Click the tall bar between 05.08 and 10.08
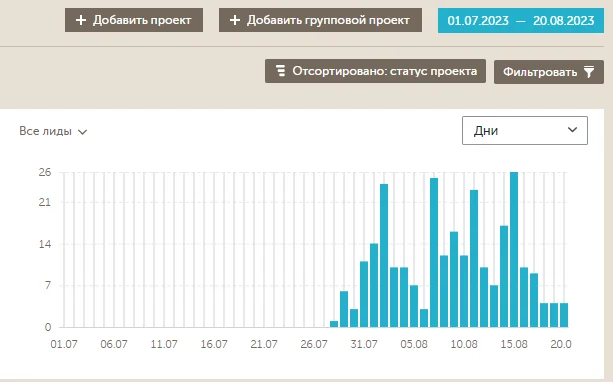The image size is (613, 382). click(434, 253)
